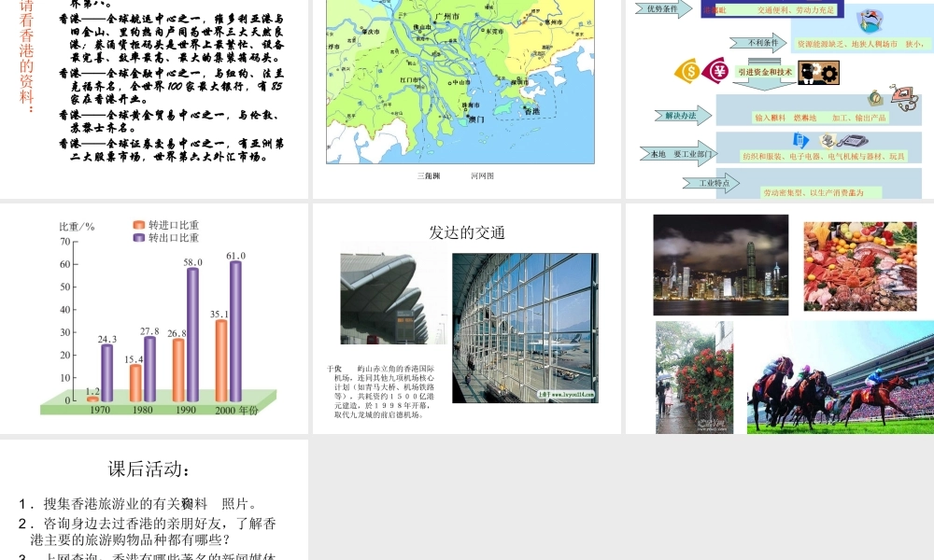
Task: Click the fax telephone clipart icon
Action: click(x=852, y=141)
